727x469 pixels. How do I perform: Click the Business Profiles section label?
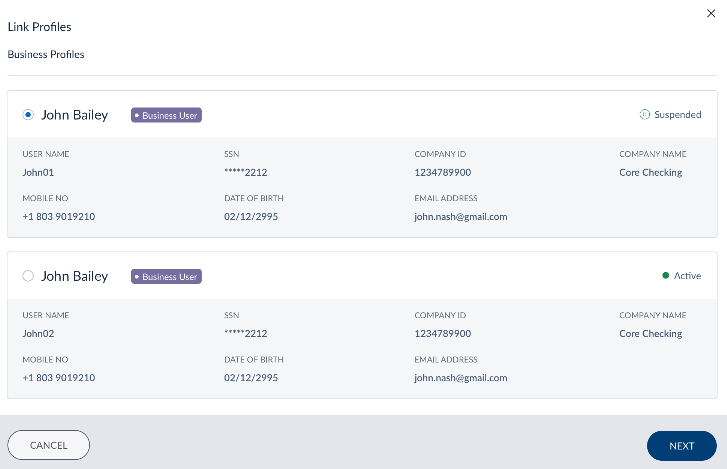pos(46,54)
